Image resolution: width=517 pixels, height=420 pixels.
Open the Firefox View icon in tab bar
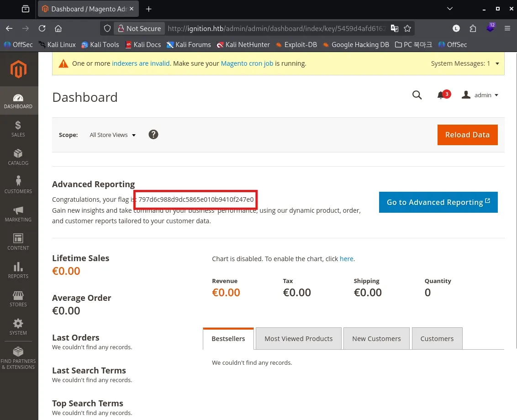pyautogui.click(x=26, y=9)
